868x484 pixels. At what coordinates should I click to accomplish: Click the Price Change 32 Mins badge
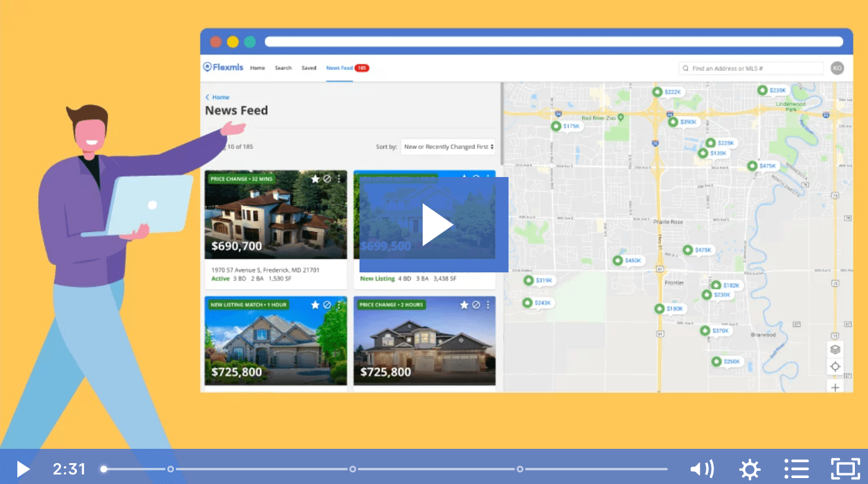point(241,179)
